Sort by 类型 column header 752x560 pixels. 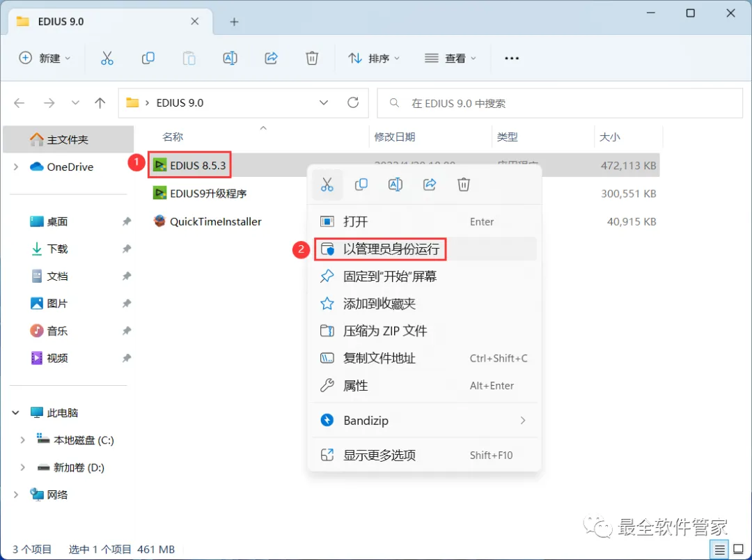tap(507, 137)
